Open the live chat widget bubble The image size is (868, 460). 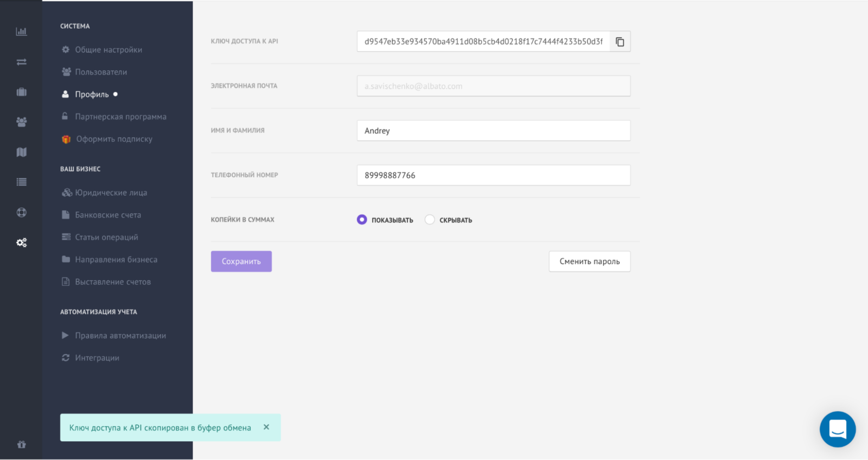pyautogui.click(x=837, y=429)
